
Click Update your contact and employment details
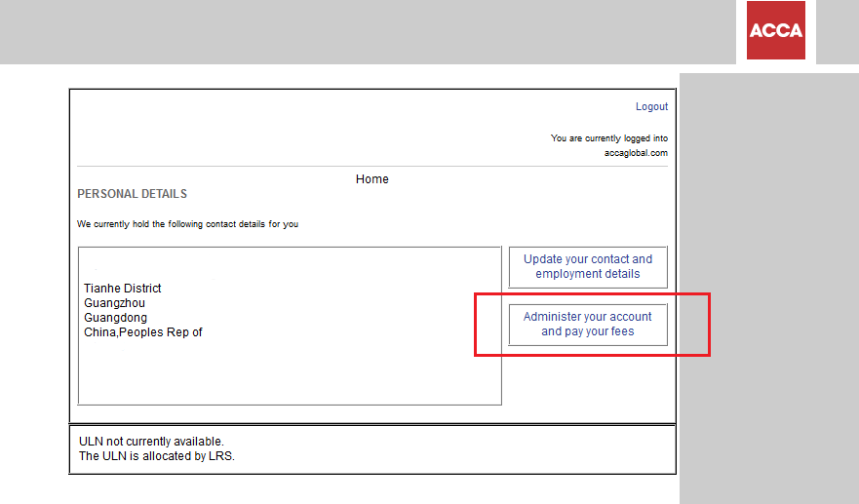click(588, 267)
